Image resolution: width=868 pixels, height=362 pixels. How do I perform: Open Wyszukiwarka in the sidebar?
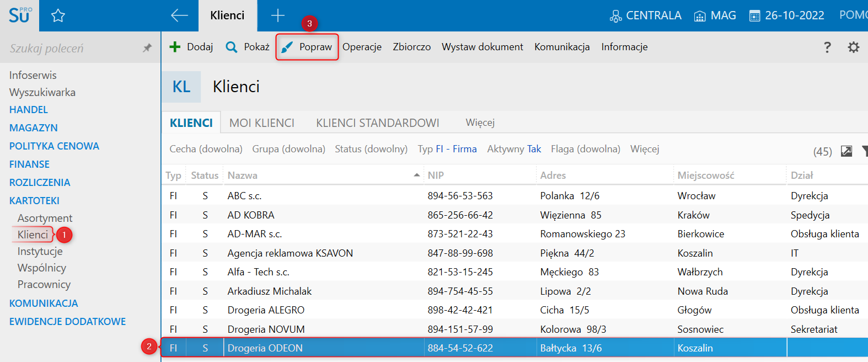tap(42, 92)
